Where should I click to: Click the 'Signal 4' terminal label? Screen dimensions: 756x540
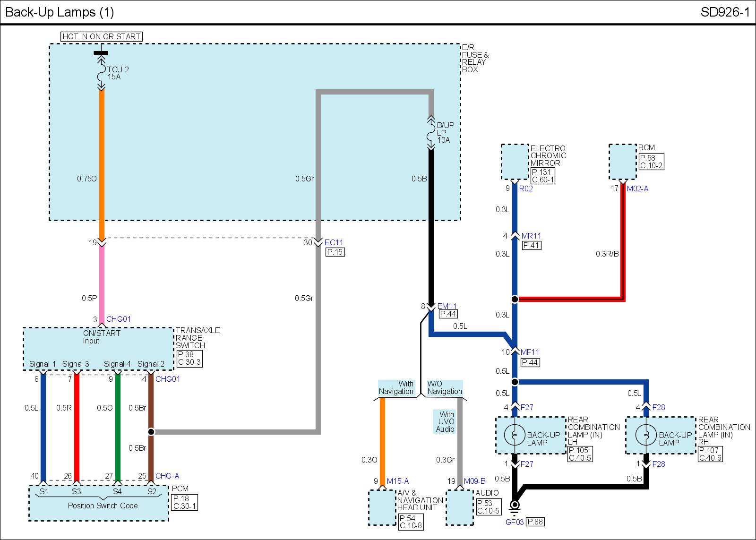(x=117, y=364)
